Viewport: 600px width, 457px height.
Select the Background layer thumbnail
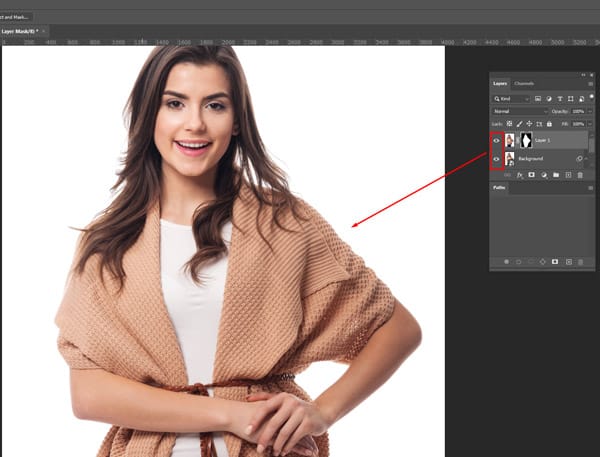509,159
